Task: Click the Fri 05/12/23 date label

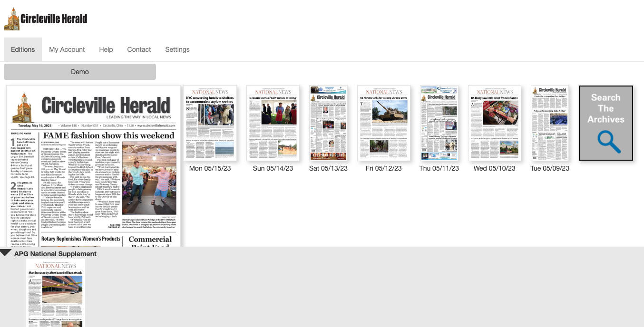Action: [383, 168]
